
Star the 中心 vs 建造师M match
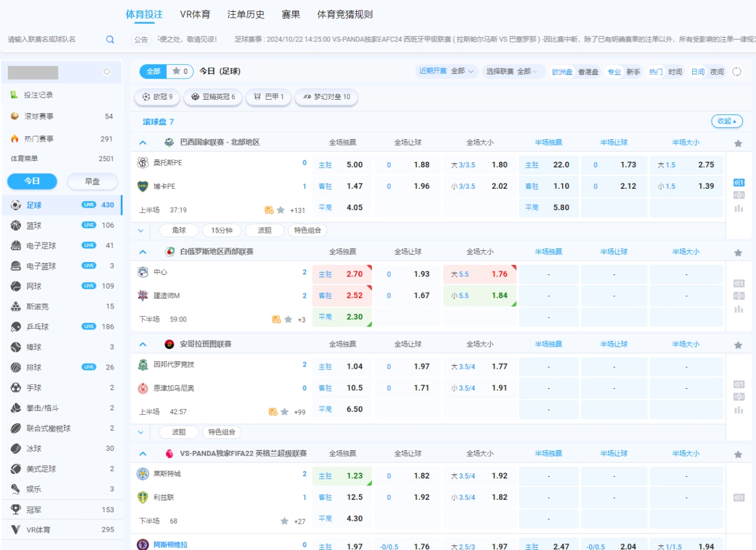tap(288, 319)
